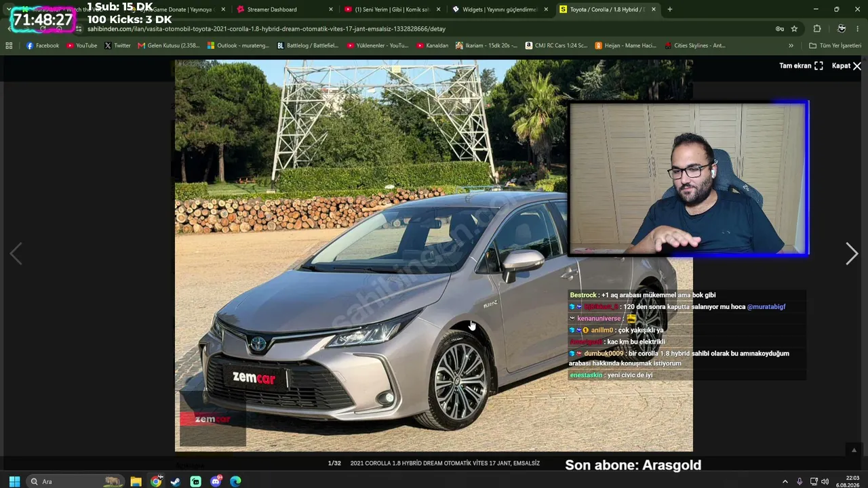The height and width of the screenshot is (488, 868).
Task: Bookmark this page with the star icon
Action: pos(794,28)
